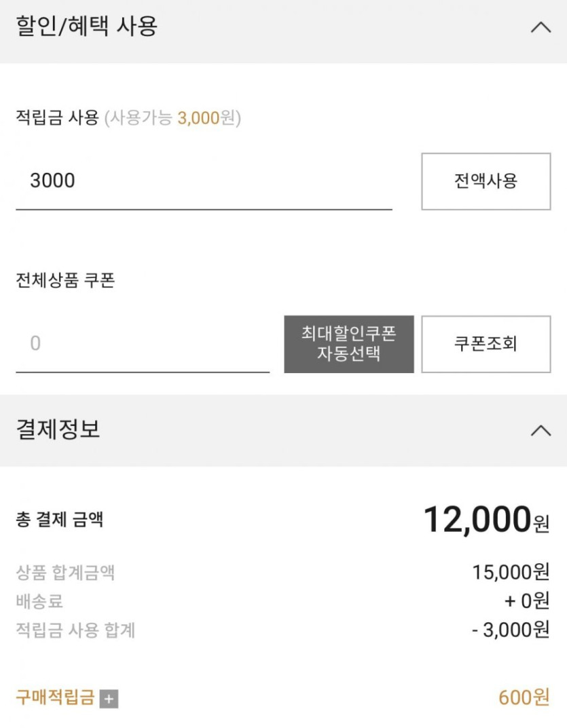567x728 pixels.
Task: Collapse the 할인/혜택 사용 section chevron
Action: point(541,28)
